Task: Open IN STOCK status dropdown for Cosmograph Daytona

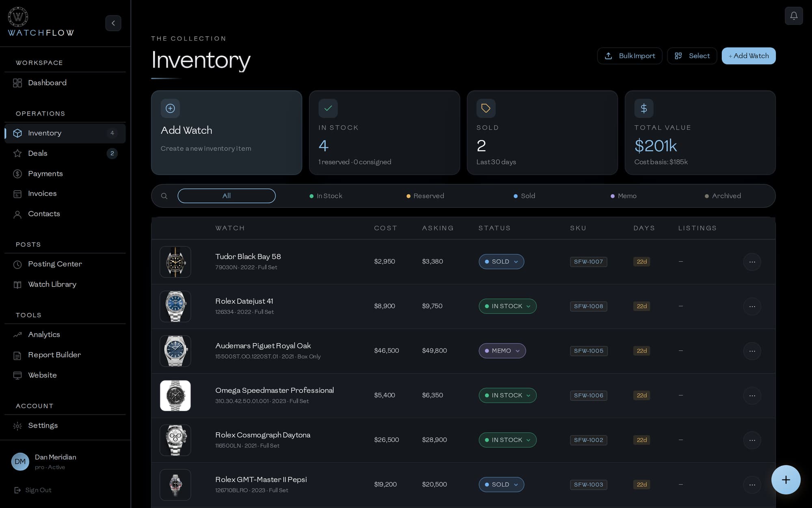Action: tap(508, 440)
